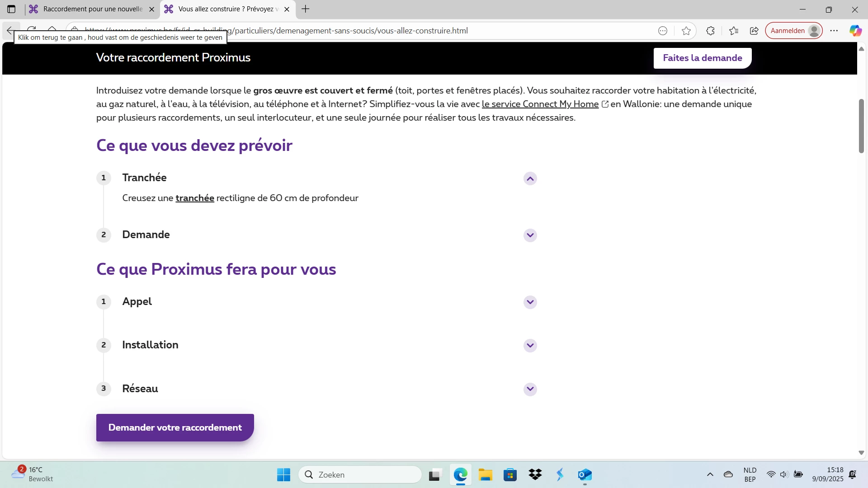The width and height of the screenshot is (868, 488).
Task: Open the tab actions menu icon
Action: tap(11, 9)
